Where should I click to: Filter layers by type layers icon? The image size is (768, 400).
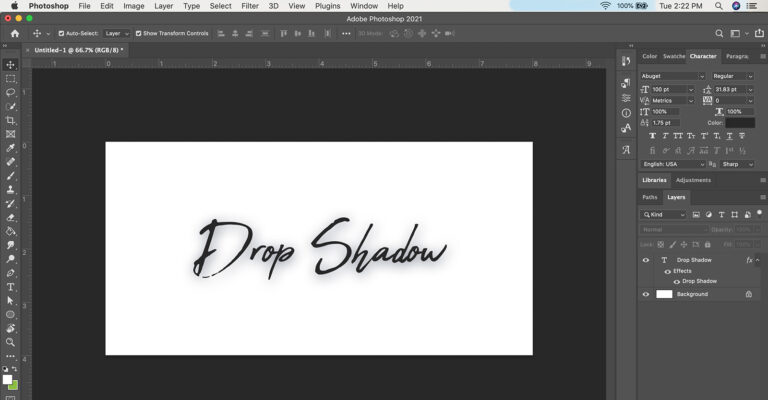721,214
